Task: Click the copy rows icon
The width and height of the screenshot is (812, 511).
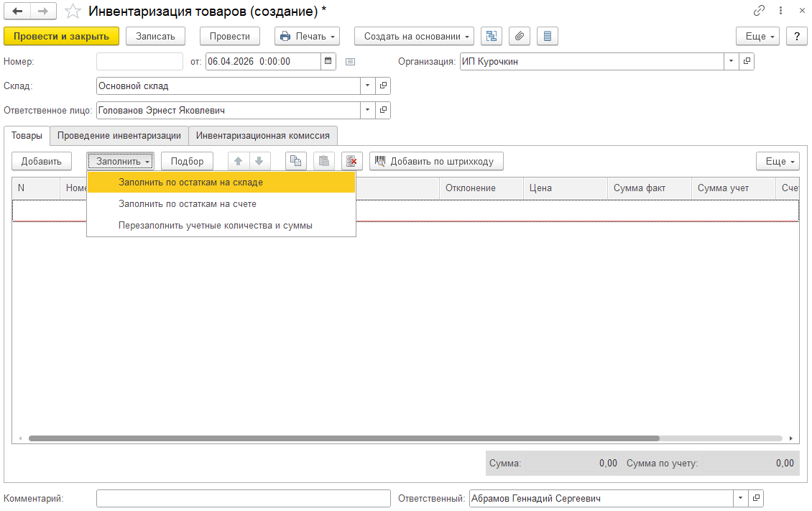Action: [x=295, y=161]
